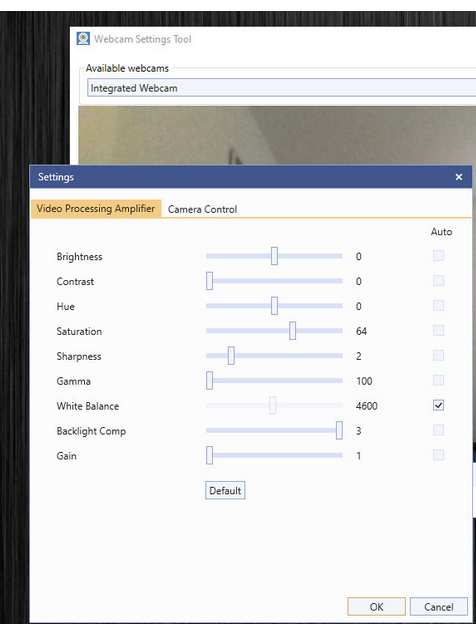Click the Gain value 1

(x=359, y=456)
